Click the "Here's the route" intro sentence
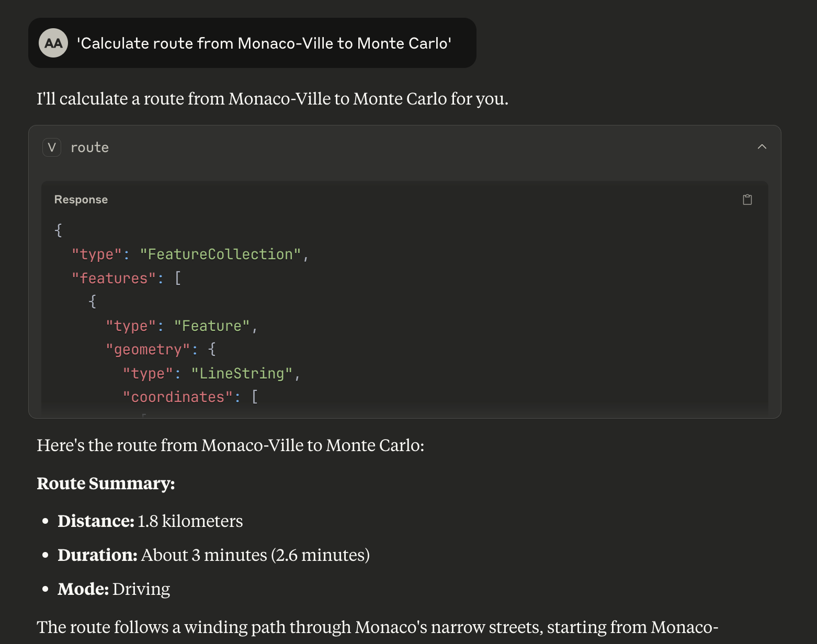Image resolution: width=817 pixels, height=644 pixels. point(230,445)
